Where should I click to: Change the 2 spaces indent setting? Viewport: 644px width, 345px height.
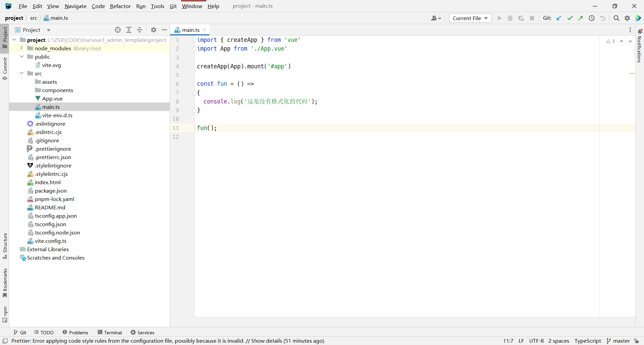[x=559, y=341]
